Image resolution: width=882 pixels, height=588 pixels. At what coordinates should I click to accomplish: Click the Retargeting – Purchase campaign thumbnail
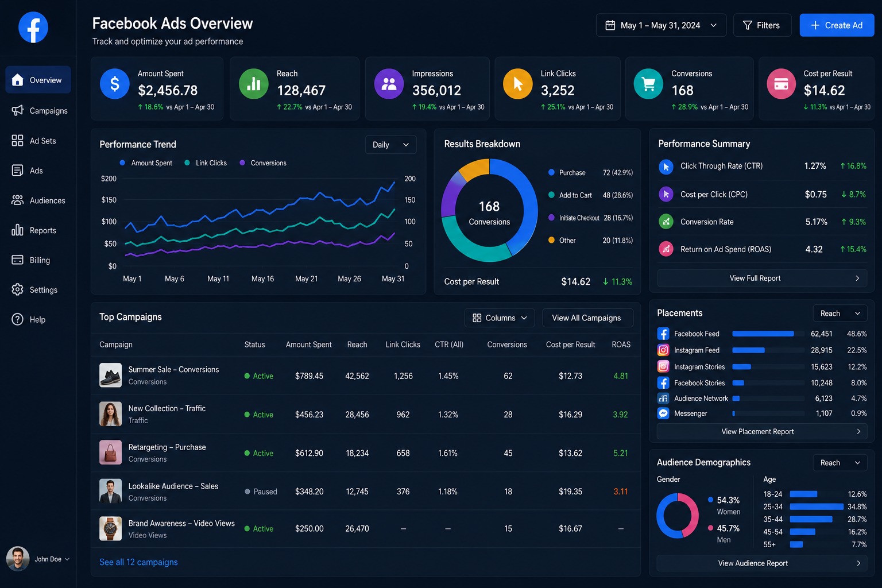[110, 452]
